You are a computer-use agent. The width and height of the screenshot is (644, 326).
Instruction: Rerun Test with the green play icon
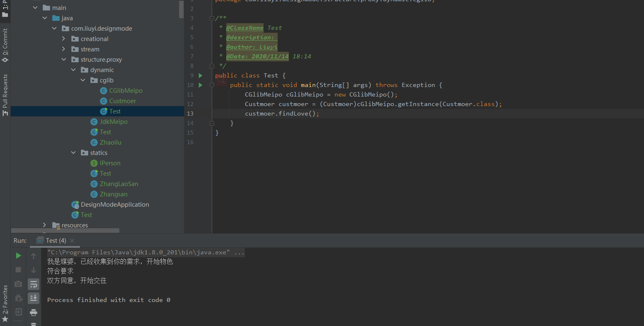(18, 256)
